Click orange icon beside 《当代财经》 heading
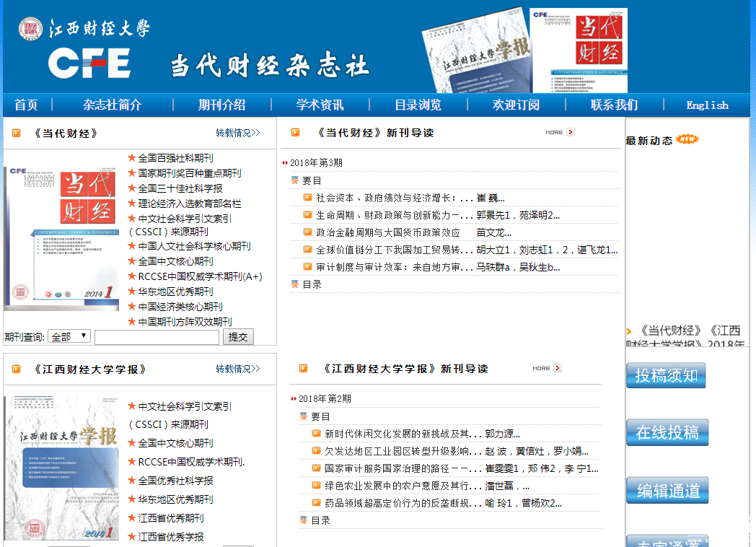This screenshot has width=756, height=547. click(x=17, y=133)
